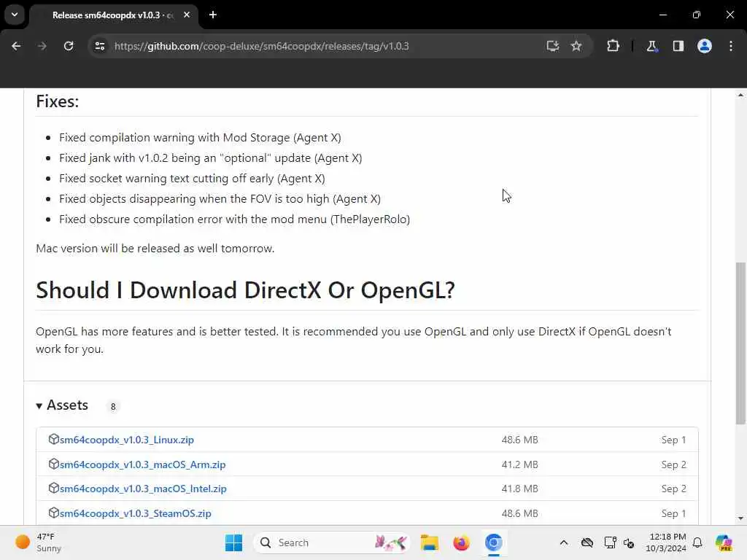Open a new browser tab
Image resolution: width=747 pixels, height=560 pixels.
pos(213,15)
